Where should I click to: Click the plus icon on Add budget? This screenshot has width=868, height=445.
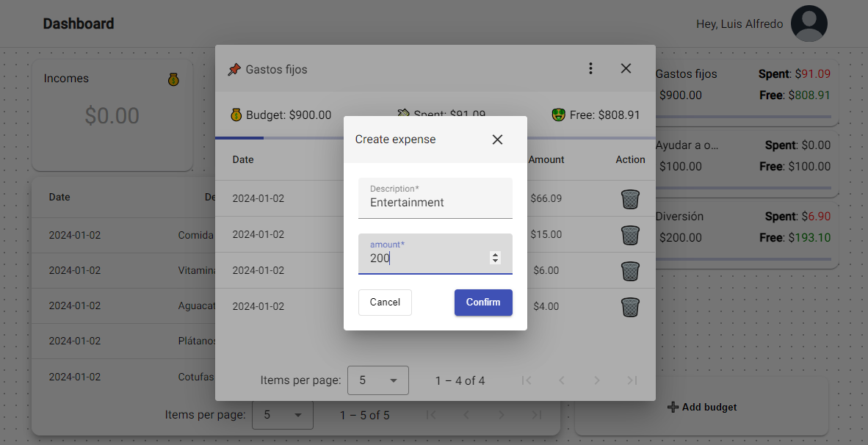tap(673, 408)
